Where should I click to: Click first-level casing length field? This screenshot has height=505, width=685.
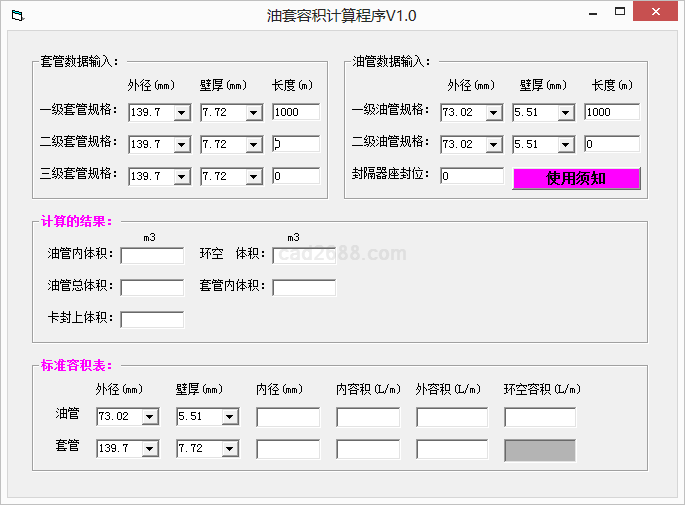(296, 112)
